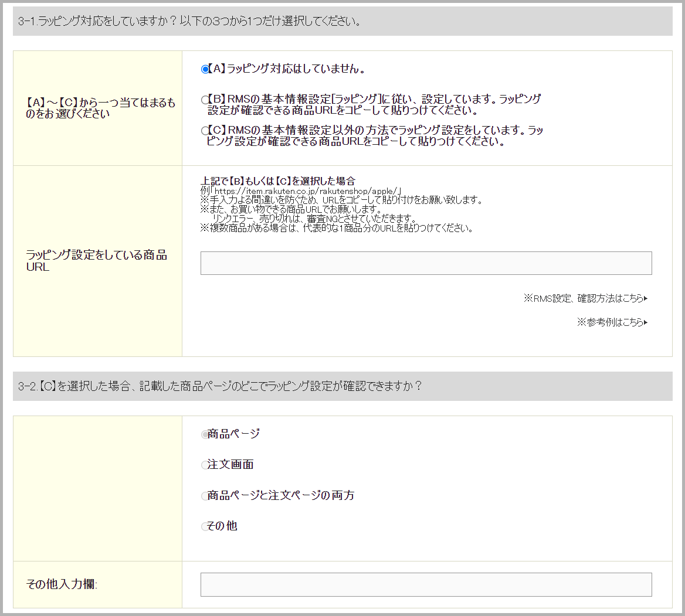The height and width of the screenshot is (616, 685).
Task: Click the その他入力欄 text field
Action: 426,584
